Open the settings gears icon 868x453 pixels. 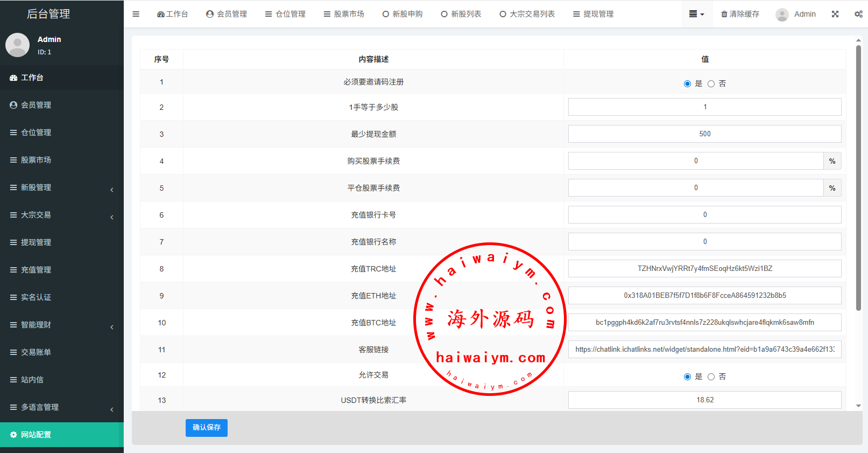(858, 14)
